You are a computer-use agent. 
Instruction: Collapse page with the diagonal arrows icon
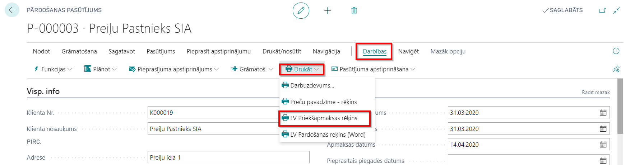(x=616, y=10)
